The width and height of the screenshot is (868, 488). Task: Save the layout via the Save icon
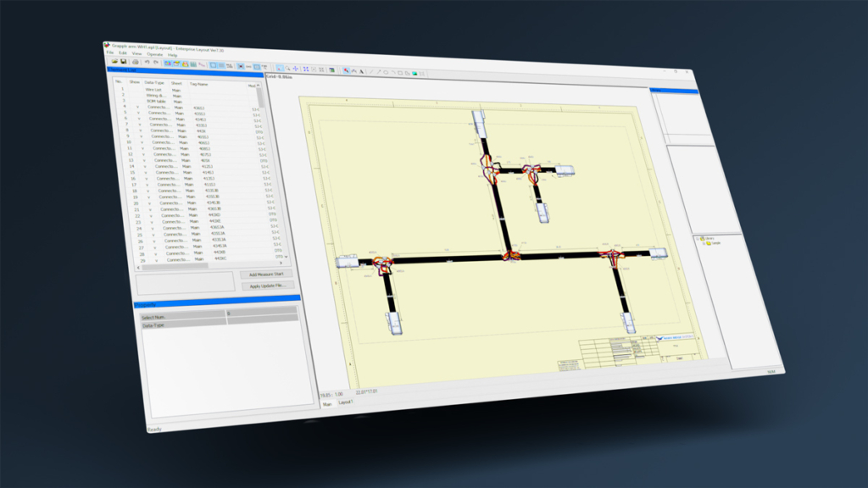coord(124,62)
